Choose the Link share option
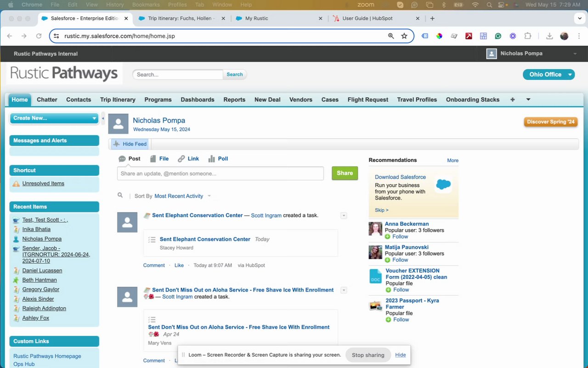This screenshot has width=588, height=368. 188,159
